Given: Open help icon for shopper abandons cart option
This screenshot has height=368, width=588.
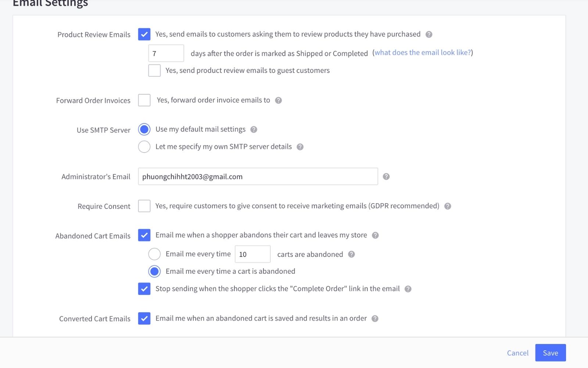Looking at the screenshot, I should [375, 236].
